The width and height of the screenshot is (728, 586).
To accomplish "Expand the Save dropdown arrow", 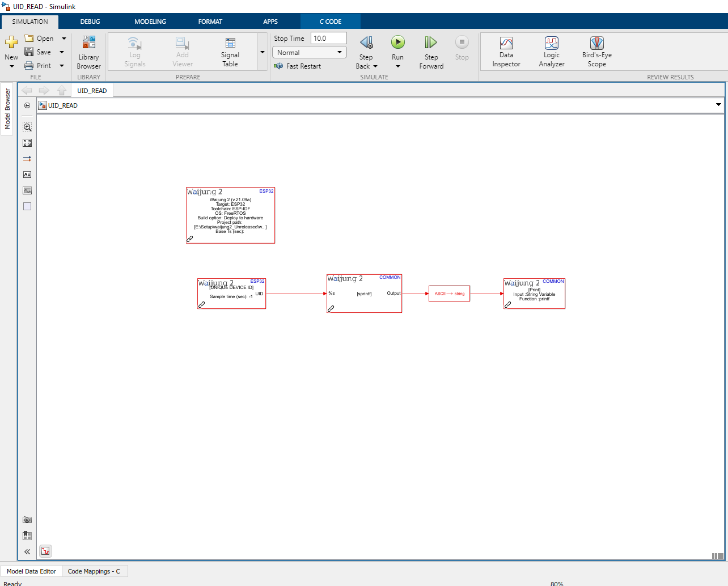I will [x=62, y=52].
